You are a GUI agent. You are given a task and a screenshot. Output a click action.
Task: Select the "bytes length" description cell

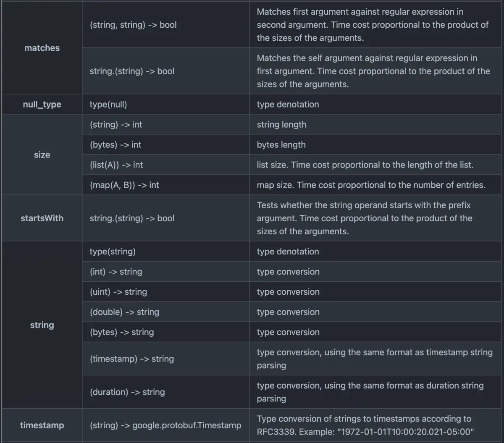tap(281, 145)
